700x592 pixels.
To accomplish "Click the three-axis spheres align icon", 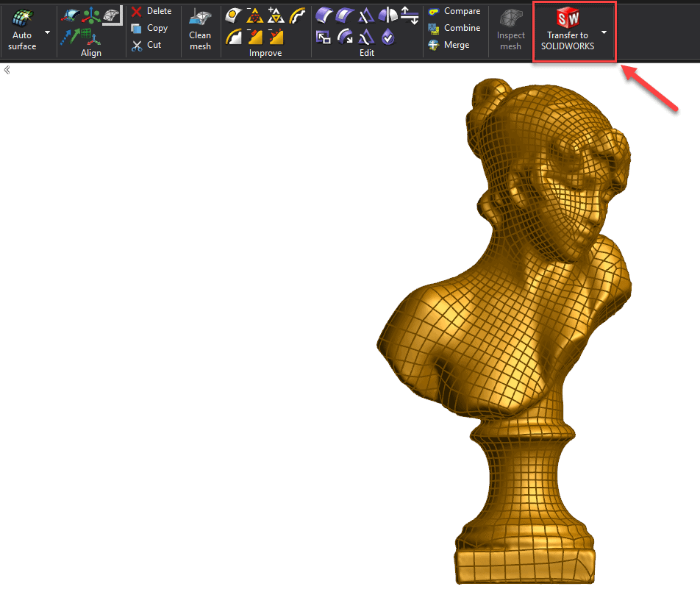I will (91, 15).
